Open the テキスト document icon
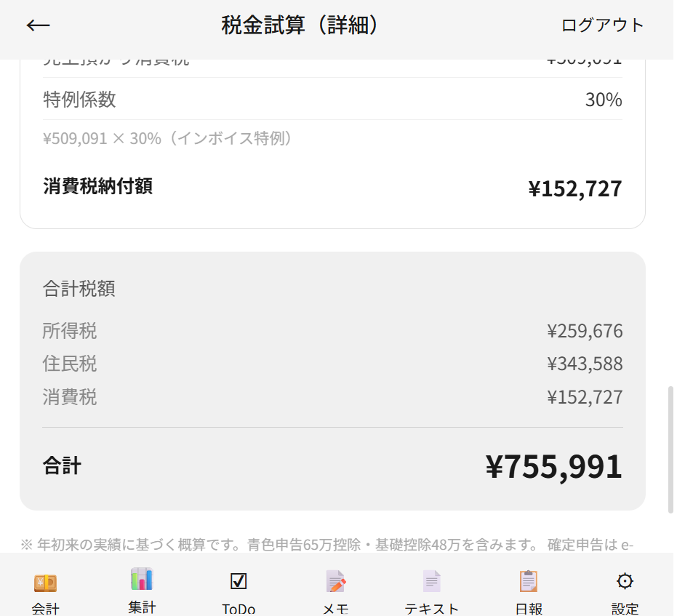Image resolution: width=685 pixels, height=616 pixels. pos(432,582)
